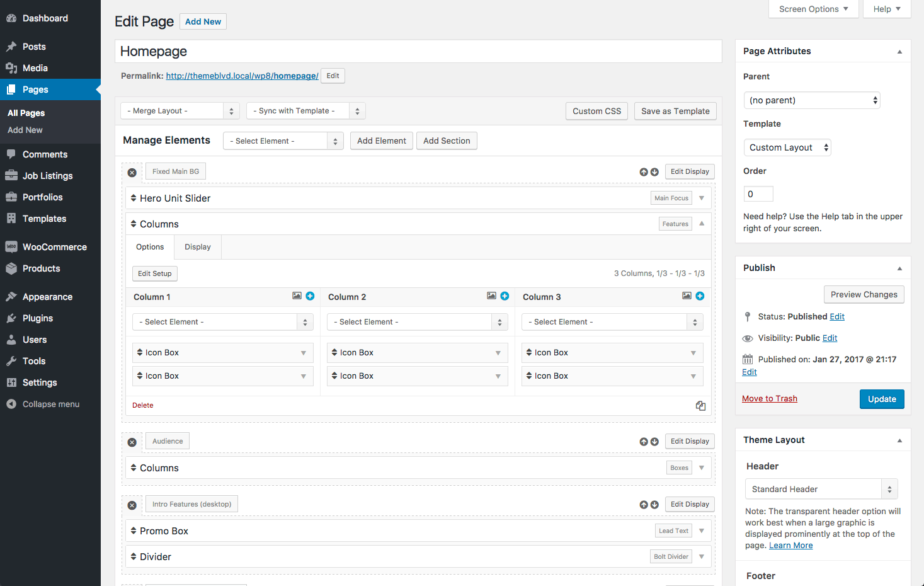Remove the Intro Features (desktop) section
This screenshot has width=924, height=586.
pyautogui.click(x=132, y=505)
